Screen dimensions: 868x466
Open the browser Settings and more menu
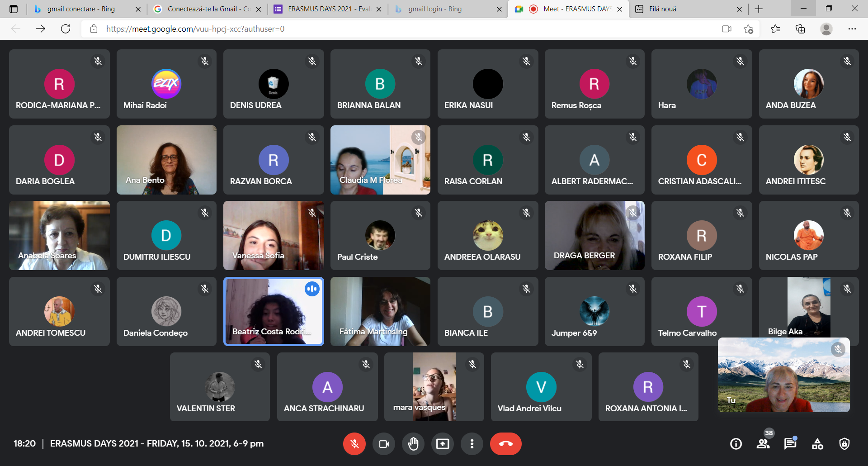pyautogui.click(x=852, y=29)
